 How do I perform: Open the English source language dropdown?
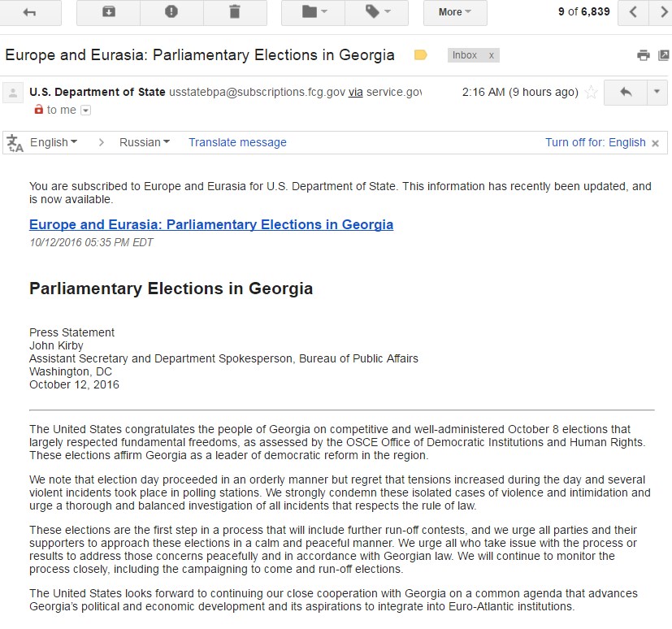coord(54,142)
